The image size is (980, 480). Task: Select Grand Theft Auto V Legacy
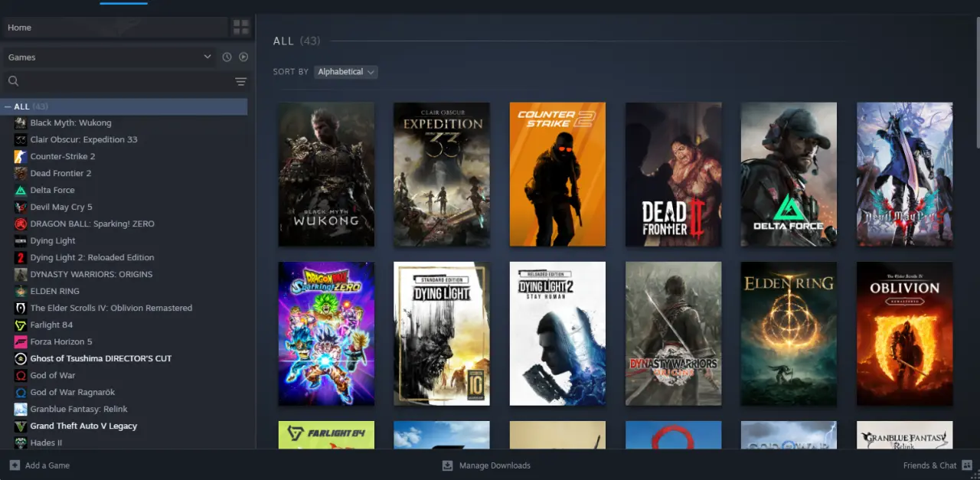click(83, 426)
